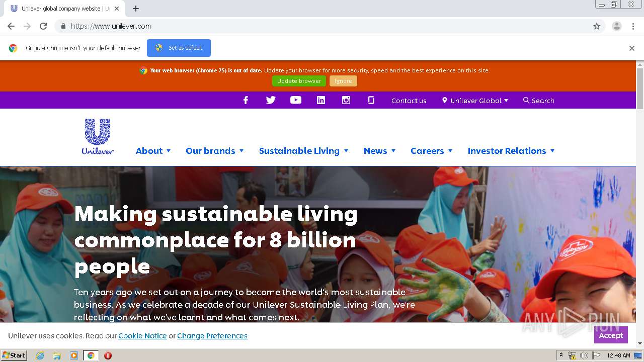644x362 pixels.
Task: Click the hero headline about sustainable living
Action: click(216, 240)
